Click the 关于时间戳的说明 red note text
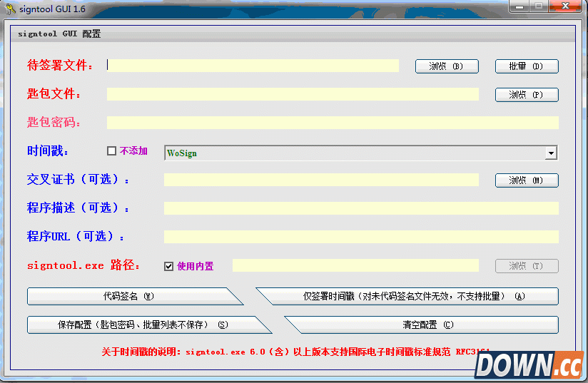588x383 pixels. pyautogui.click(x=295, y=352)
